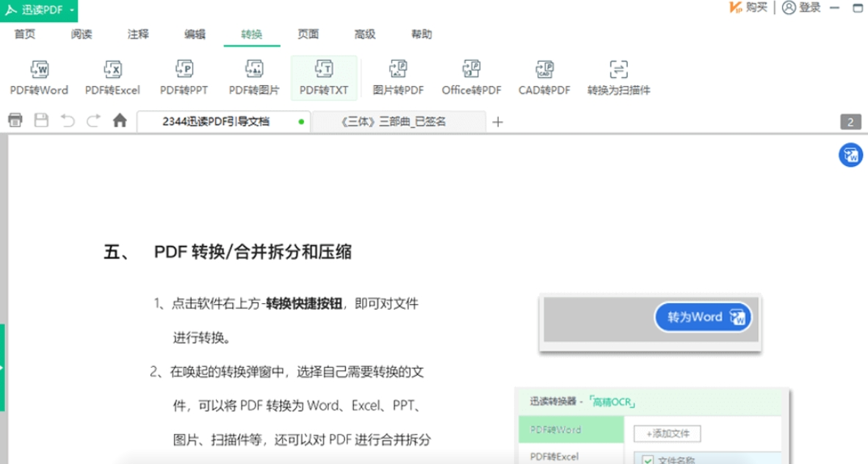Launch the CAD转PDF converter

coord(544,78)
